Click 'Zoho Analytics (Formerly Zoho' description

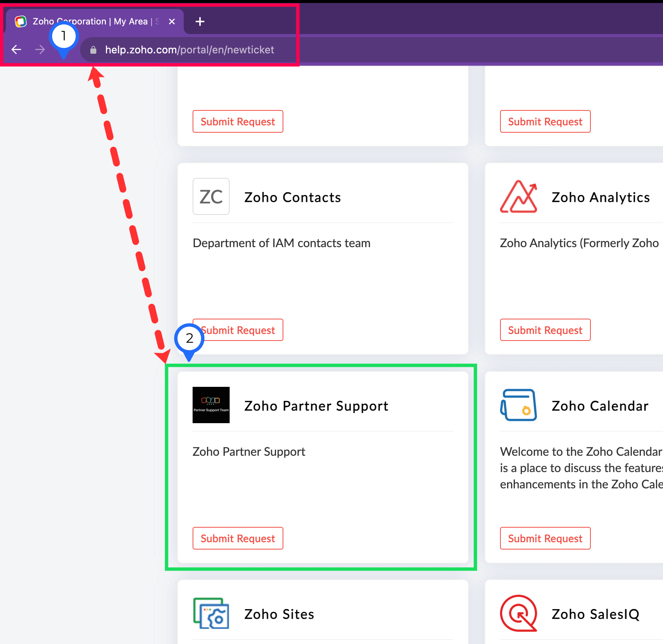(580, 243)
